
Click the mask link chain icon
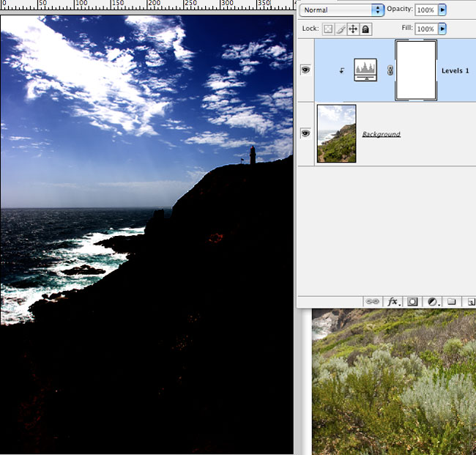(390, 70)
